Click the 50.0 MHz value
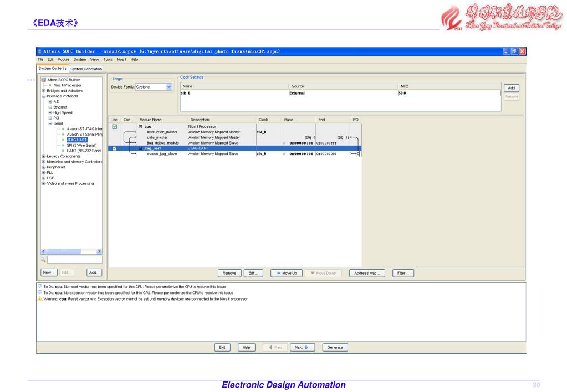 click(402, 93)
